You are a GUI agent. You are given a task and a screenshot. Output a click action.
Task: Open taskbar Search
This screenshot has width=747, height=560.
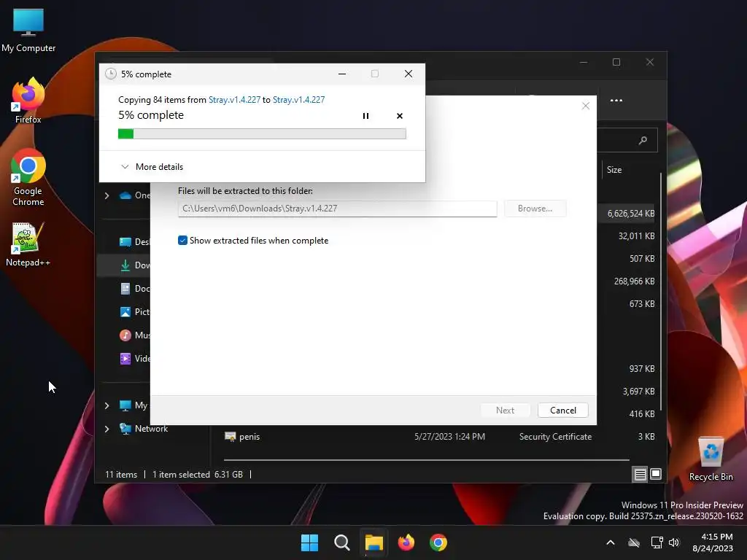coord(341,542)
